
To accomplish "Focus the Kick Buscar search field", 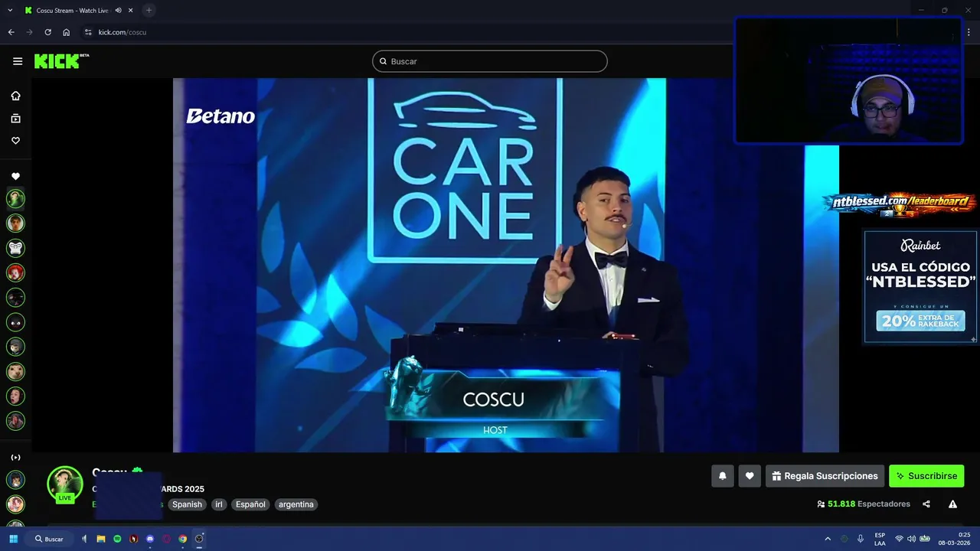I will click(x=490, y=61).
